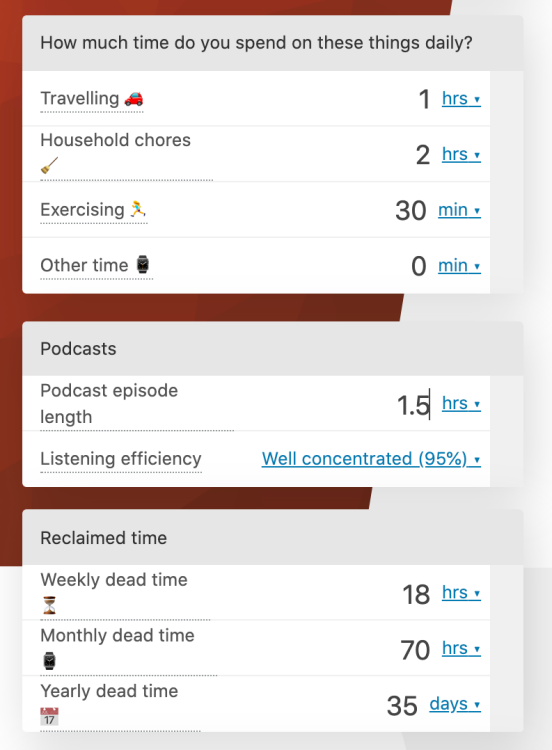The height and width of the screenshot is (750, 552).
Task: Open Podcast episode length hrs unit dropdown
Action: click(461, 404)
